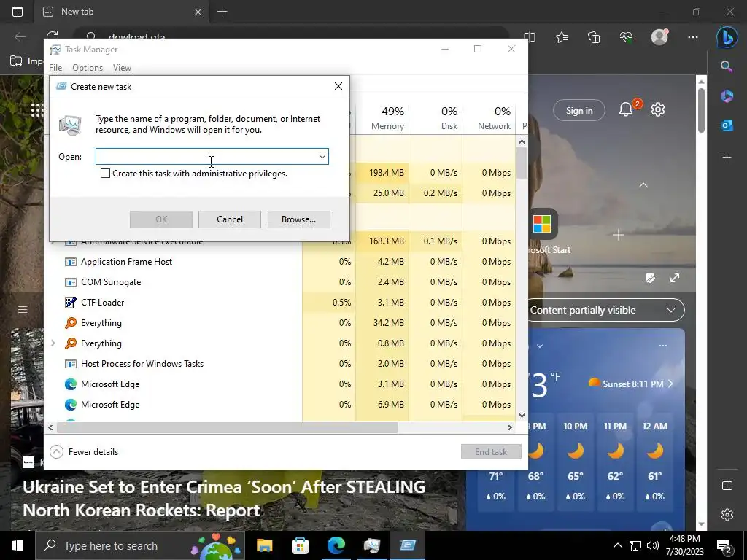Open Microsoft 365 sidebar icon
Image resolution: width=747 pixels, height=560 pixels.
tap(727, 96)
